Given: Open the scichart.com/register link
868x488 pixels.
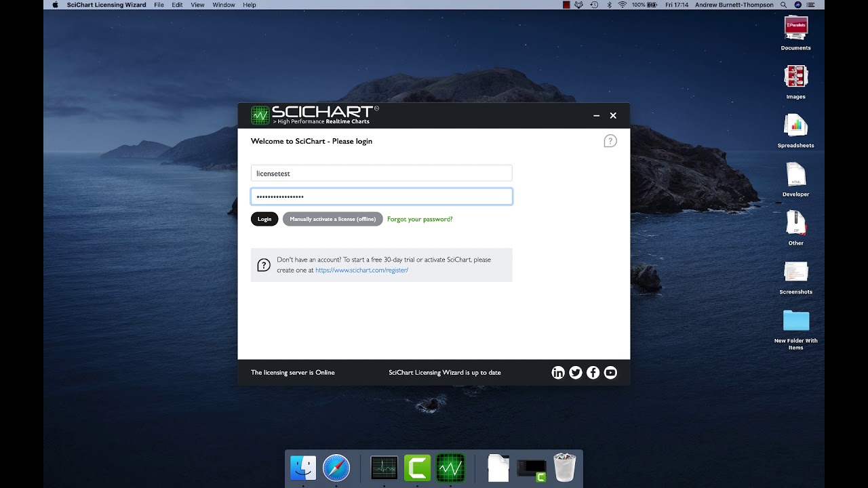Looking at the screenshot, I should 361,270.
